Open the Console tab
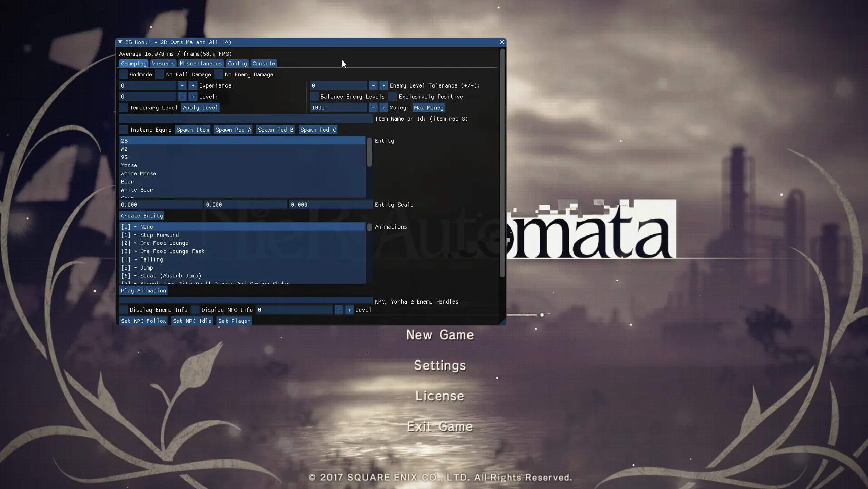 coord(264,64)
